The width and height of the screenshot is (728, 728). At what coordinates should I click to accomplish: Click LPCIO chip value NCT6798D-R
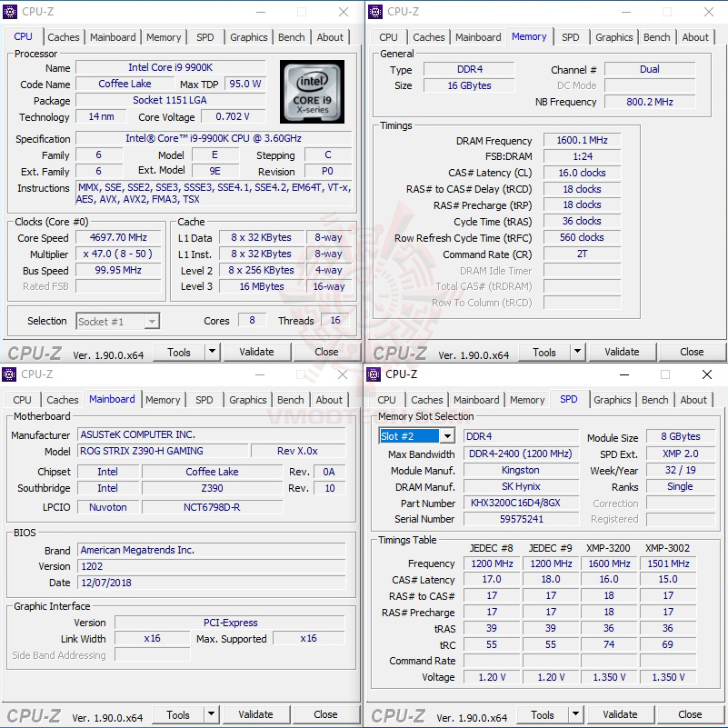click(212, 507)
